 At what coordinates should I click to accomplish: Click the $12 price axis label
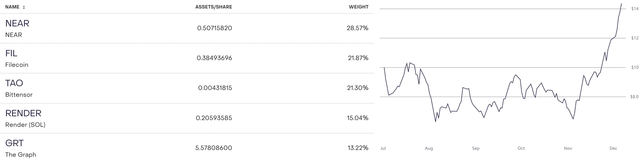click(x=635, y=38)
